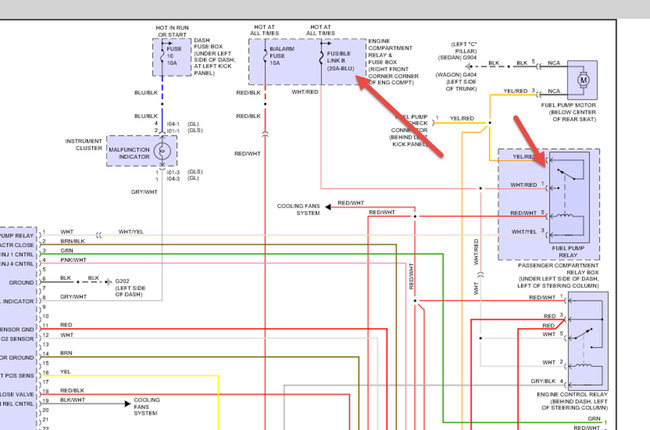The width and height of the screenshot is (650, 430).
Task: Click the G202 left side of dash text
Action: coord(130,288)
